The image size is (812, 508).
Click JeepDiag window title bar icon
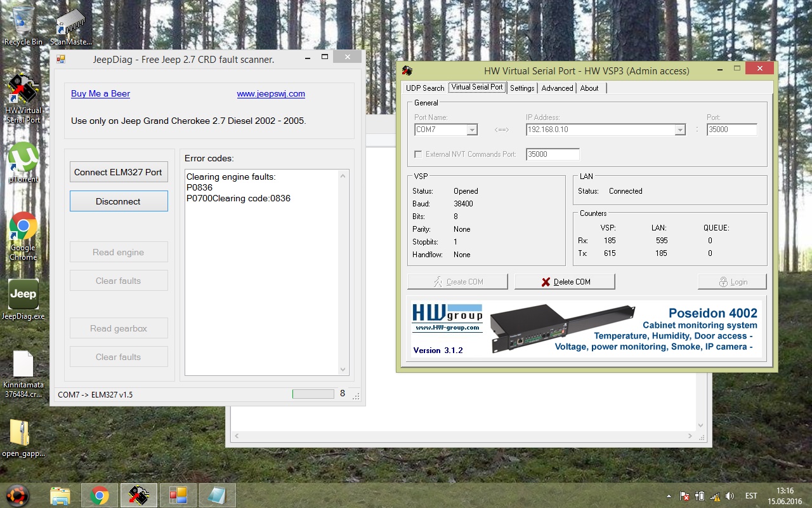(61, 60)
